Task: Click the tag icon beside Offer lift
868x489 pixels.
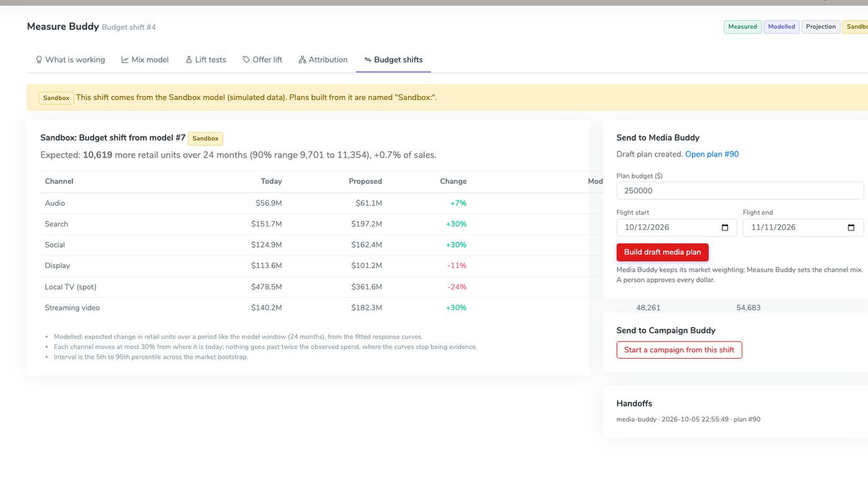Action: 246,60
